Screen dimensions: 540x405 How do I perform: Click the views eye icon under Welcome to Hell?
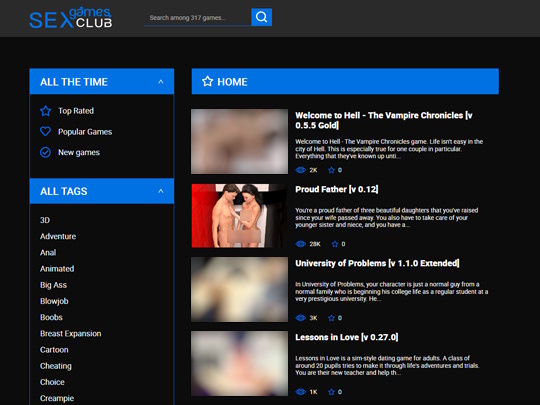click(301, 170)
